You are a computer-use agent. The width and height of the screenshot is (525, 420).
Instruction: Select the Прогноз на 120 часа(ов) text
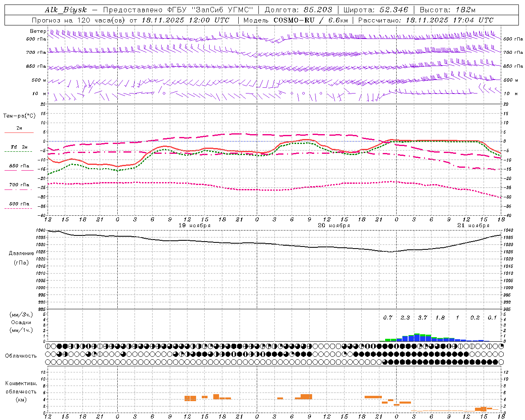coord(79,20)
